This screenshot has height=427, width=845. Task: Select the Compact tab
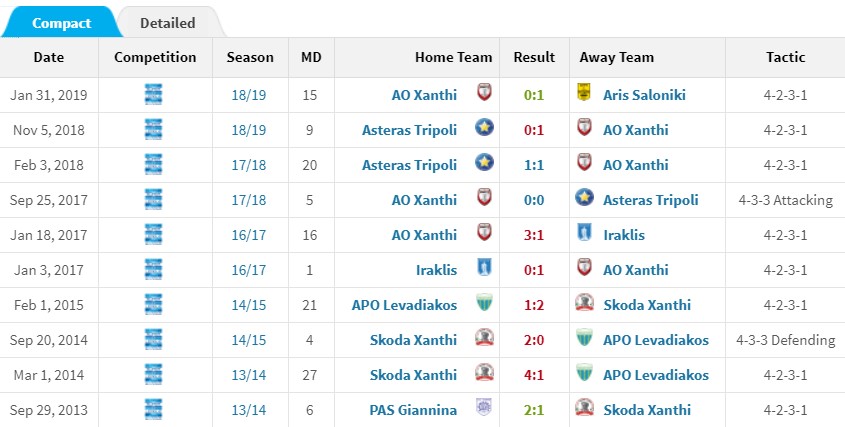click(x=61, y=23)
